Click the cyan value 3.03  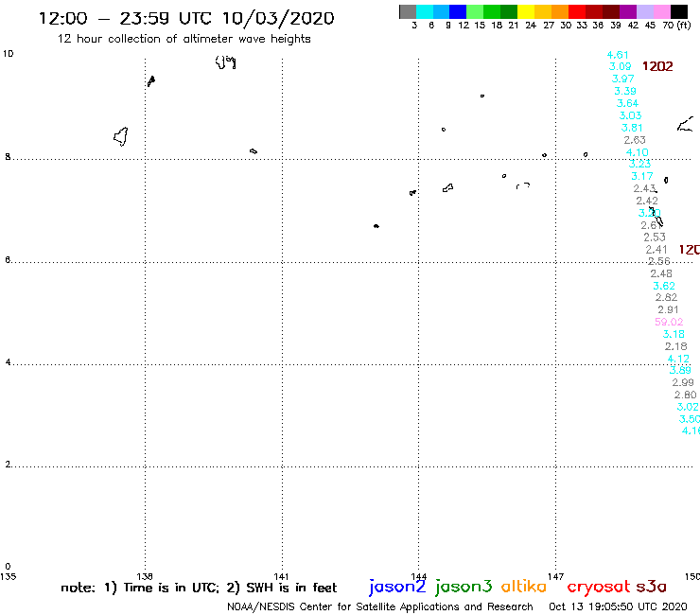click(630, 115)
